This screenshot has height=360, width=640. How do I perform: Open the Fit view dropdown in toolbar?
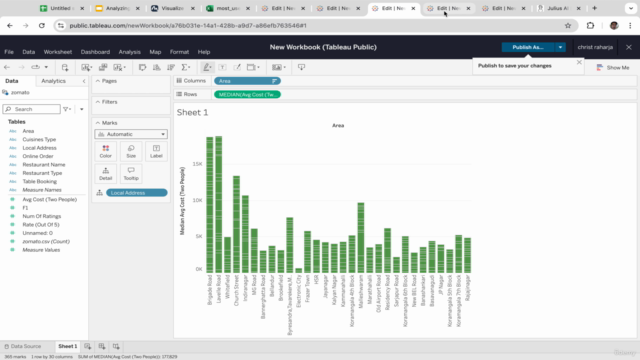[x=253, y=67]
